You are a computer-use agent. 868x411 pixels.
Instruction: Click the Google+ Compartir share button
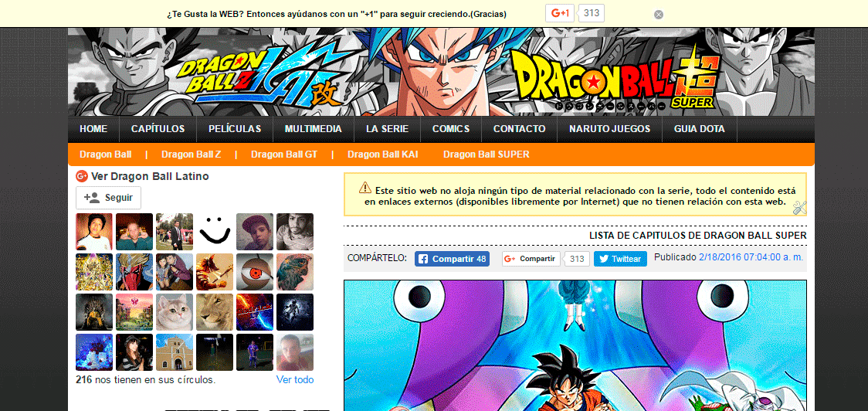pos(531,259)
